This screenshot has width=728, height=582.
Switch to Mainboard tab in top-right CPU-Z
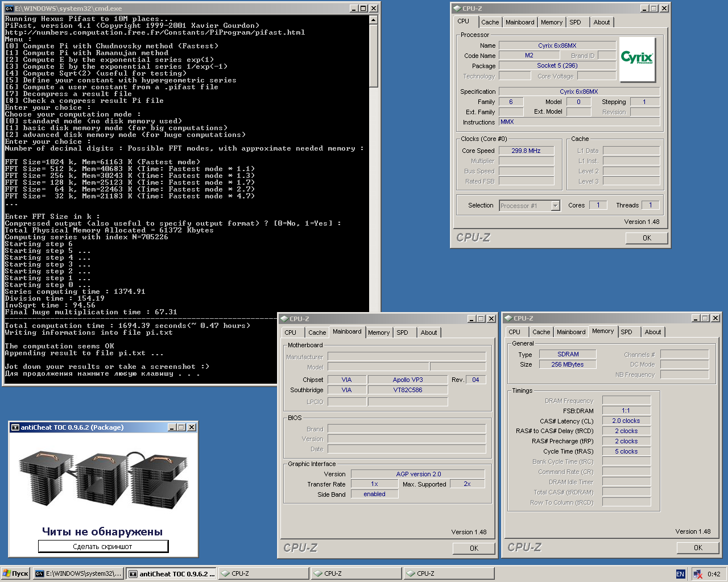click(520, 23)
